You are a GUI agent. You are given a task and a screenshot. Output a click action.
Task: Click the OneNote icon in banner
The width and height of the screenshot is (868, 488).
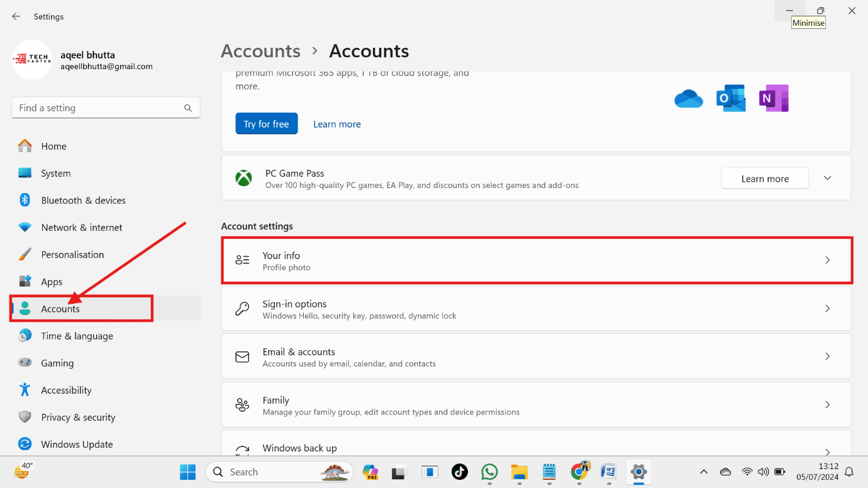(x=773, y=99)
